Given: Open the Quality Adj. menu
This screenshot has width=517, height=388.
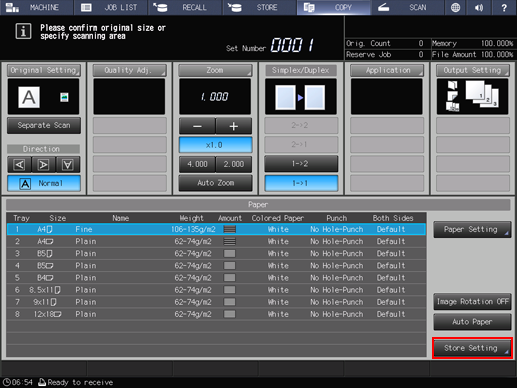Looking at the screenshot, I should [129, 70].
